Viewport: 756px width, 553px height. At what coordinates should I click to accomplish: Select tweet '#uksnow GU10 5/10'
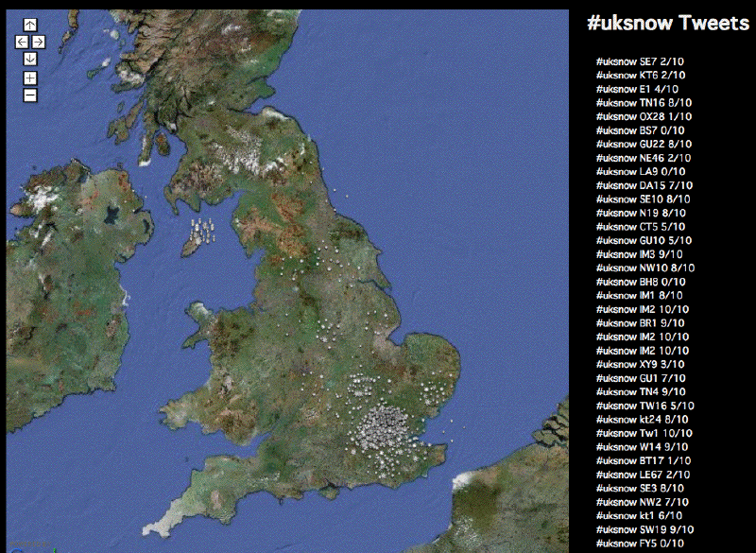644,241
